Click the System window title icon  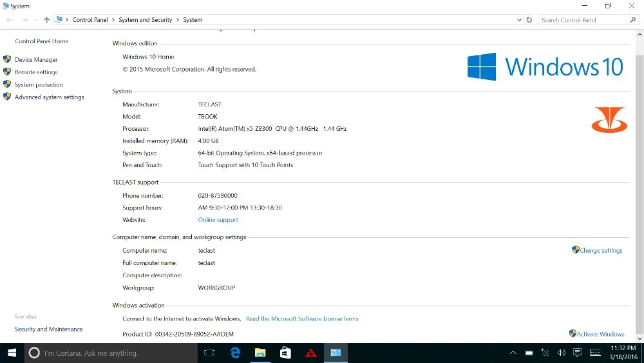(5, 6)
